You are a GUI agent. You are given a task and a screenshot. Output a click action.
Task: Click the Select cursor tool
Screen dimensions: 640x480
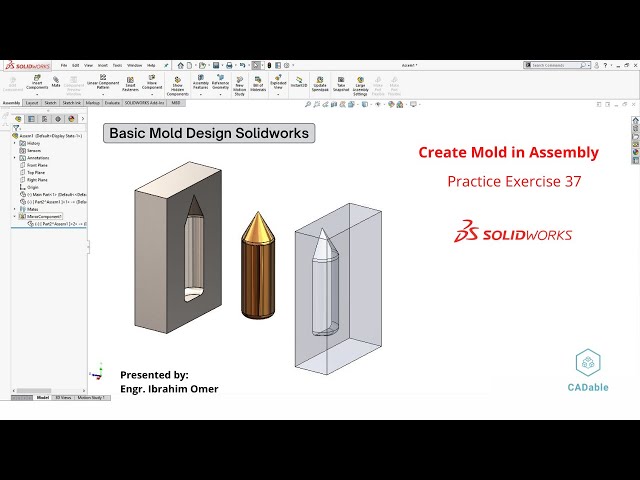point(256,65)
